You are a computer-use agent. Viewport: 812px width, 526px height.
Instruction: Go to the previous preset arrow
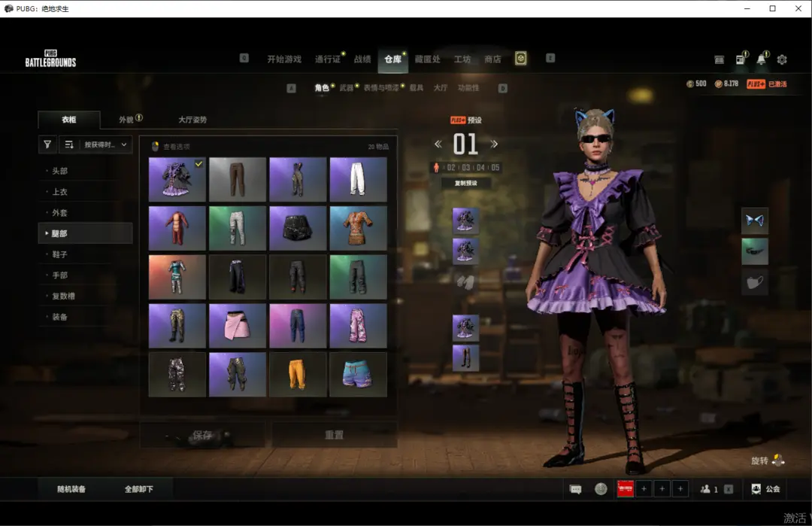click(438, 144)
